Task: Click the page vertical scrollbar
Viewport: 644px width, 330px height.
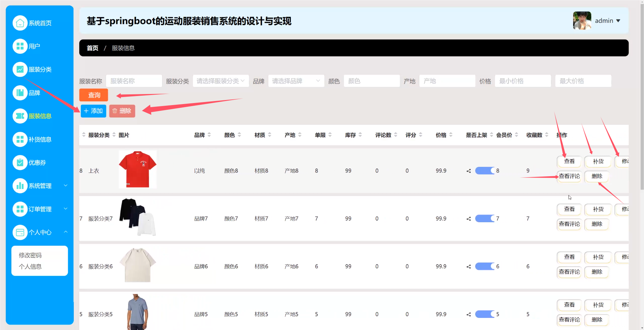Action: [x=642, y=101]
